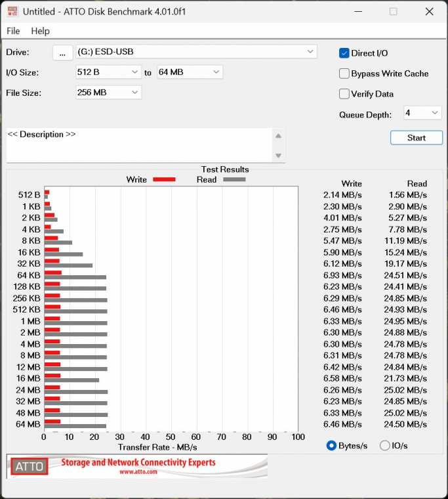Open the File Size 256 MB dropdown
This screenshot has width=448, height=499.
134,93
